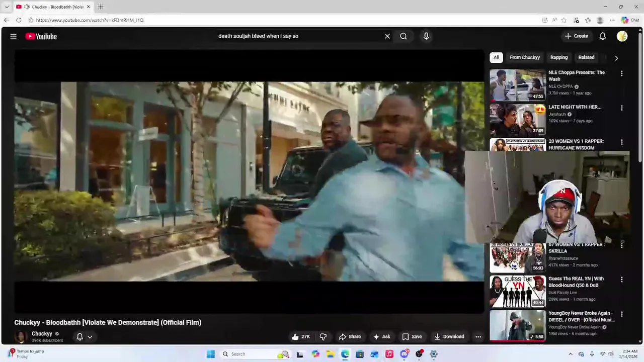Go to YouTube home via logo
The height and width of the screenshot is (362, 644).
[41, 36]
